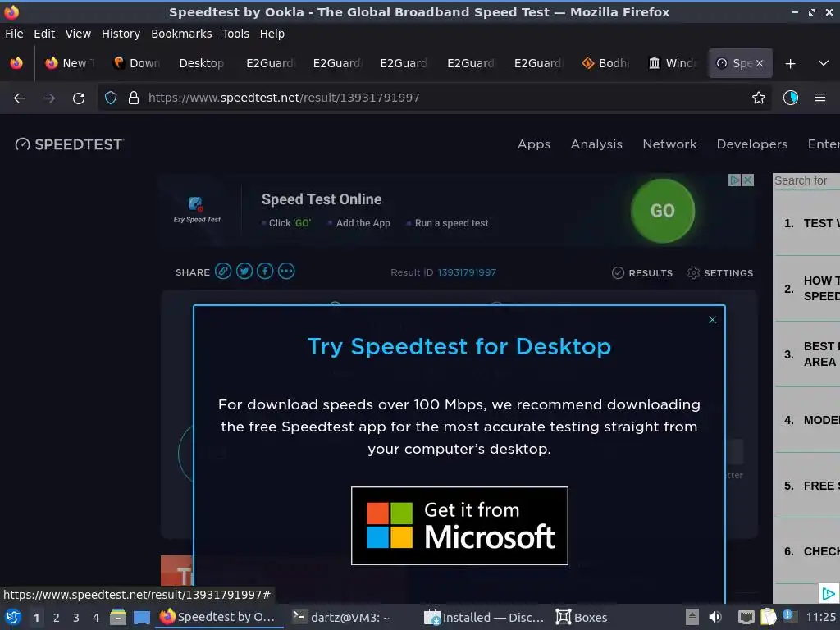Click the forward navigation arrow
Viewport: 840px width, 630px height.
(48, 98)
